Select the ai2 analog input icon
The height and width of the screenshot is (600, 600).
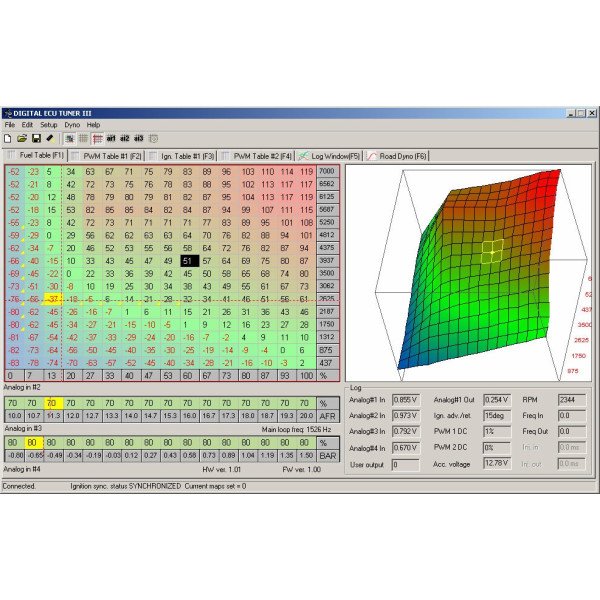[x=125, y=138]
